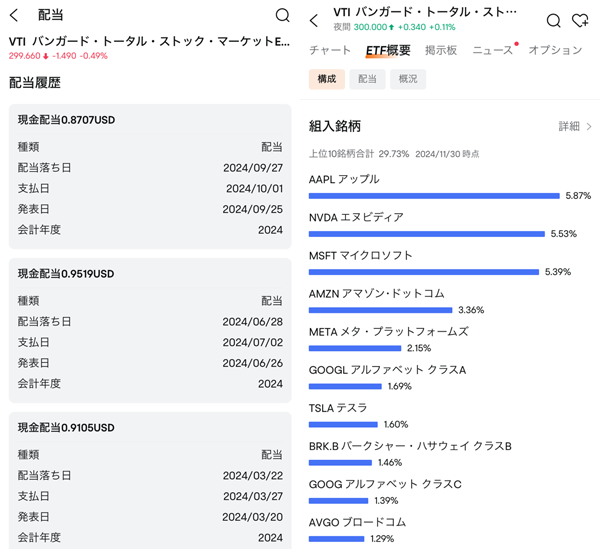Open the 現金配当0.9519USD dividend card
This screenshot has width=600, height=555.
(150, 330)
